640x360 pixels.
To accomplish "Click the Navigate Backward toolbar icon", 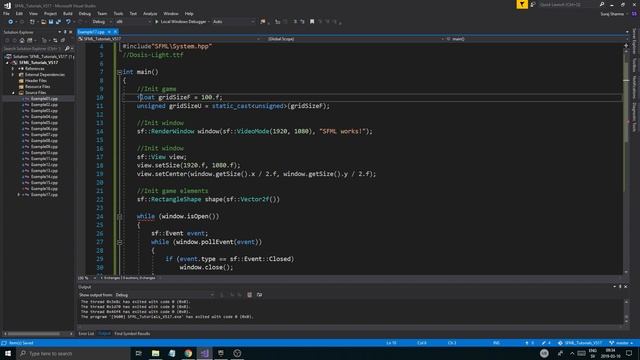I will click(11, 22).
